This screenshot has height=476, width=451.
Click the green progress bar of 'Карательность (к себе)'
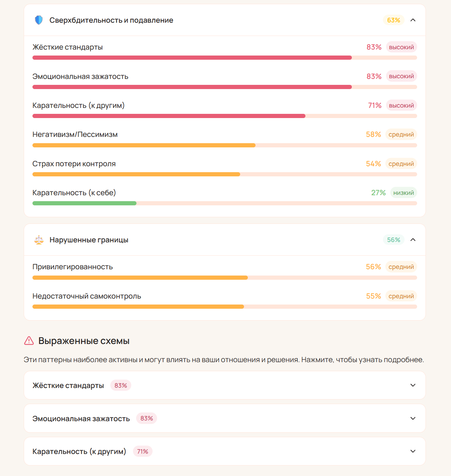coord(84,203)
